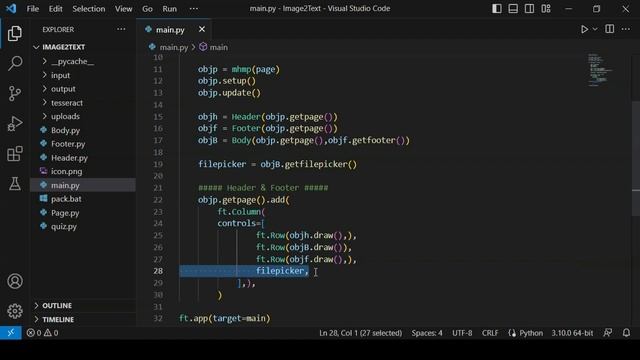The image size is (640, 360).
Task: Open the Run and Debug view
Action: tap(15, 124)
